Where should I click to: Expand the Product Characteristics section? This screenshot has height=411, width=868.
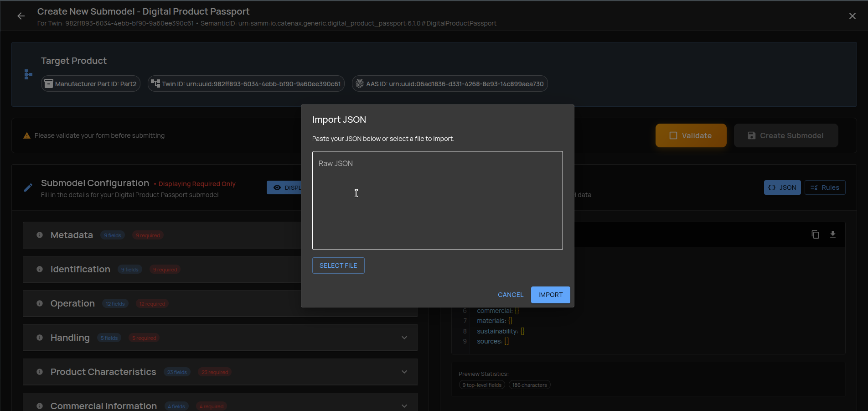pyautogui.click(x=404, y=372)
